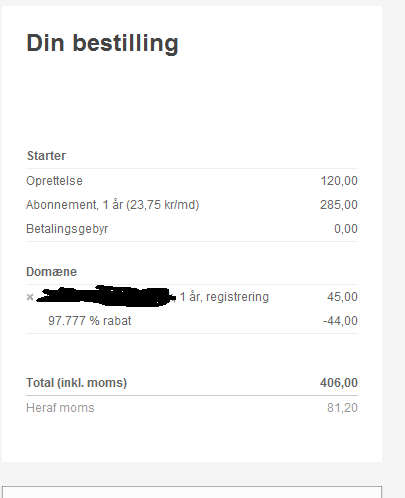Click the 406,00 total amount
Screen dimensions: 405x498
339,383
